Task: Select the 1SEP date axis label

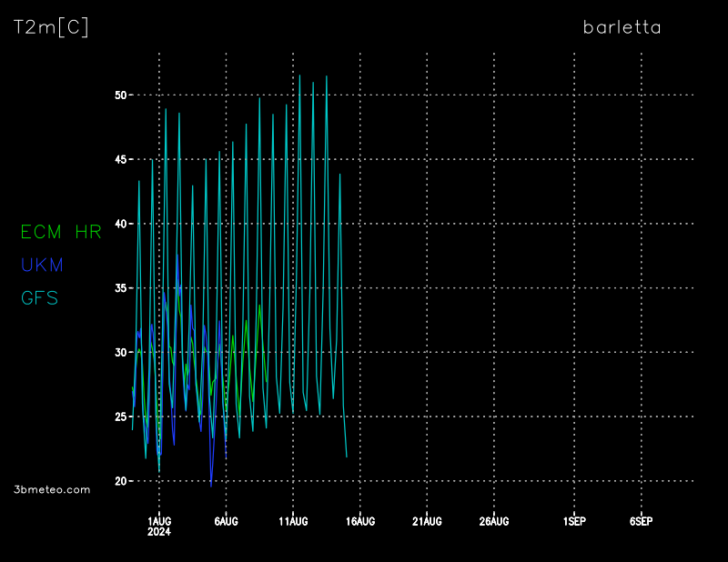Action: [574, 521]
